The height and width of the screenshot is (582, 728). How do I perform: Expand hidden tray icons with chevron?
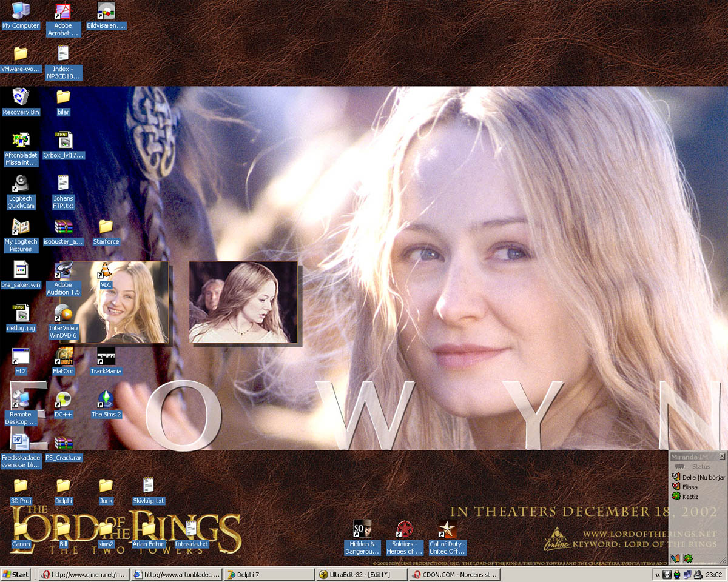pos(657,575)
